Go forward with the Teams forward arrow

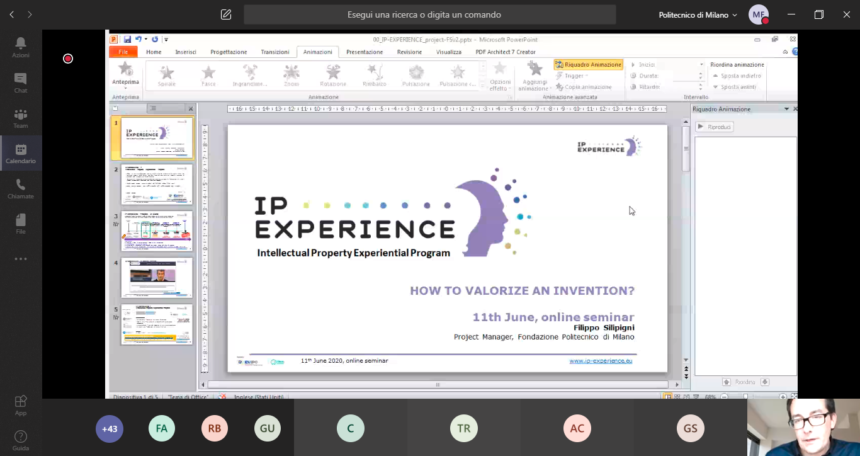(x=30, y=15)
